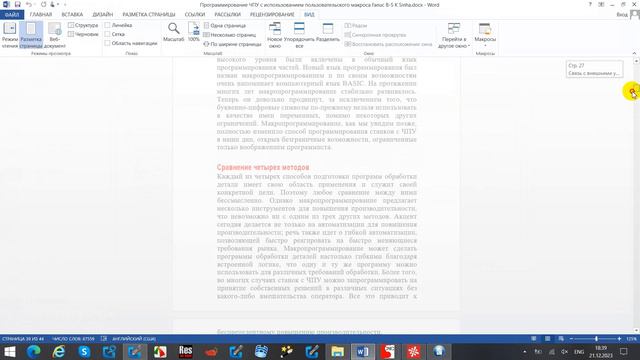Switch to Структура outline view
This screenshot has height=360, width=640.
83,25
